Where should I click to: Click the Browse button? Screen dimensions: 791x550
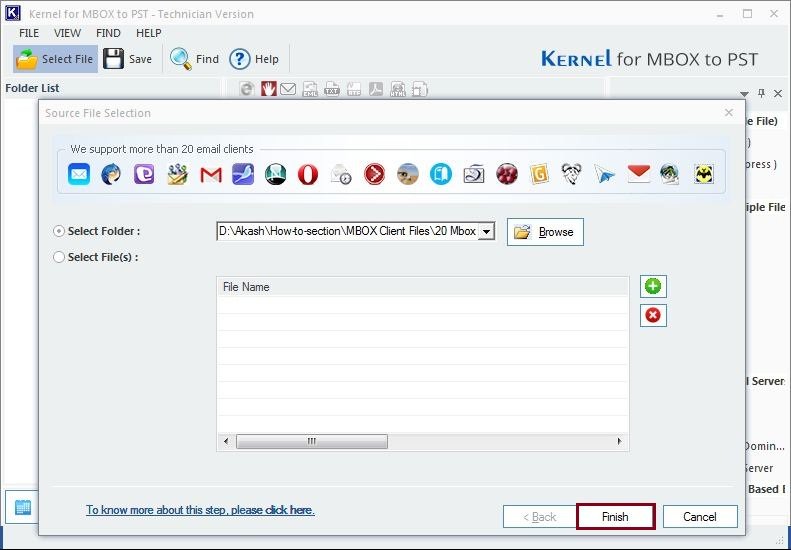pyautogui.click(x=545, y=232)
